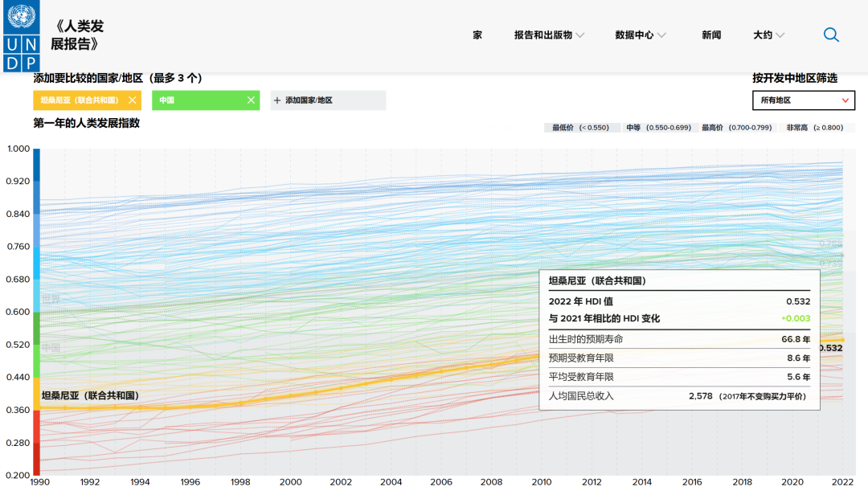Click +0.003 HDI change value
Viewport: 868px width, 495px height.
click(x=796, y=318)
